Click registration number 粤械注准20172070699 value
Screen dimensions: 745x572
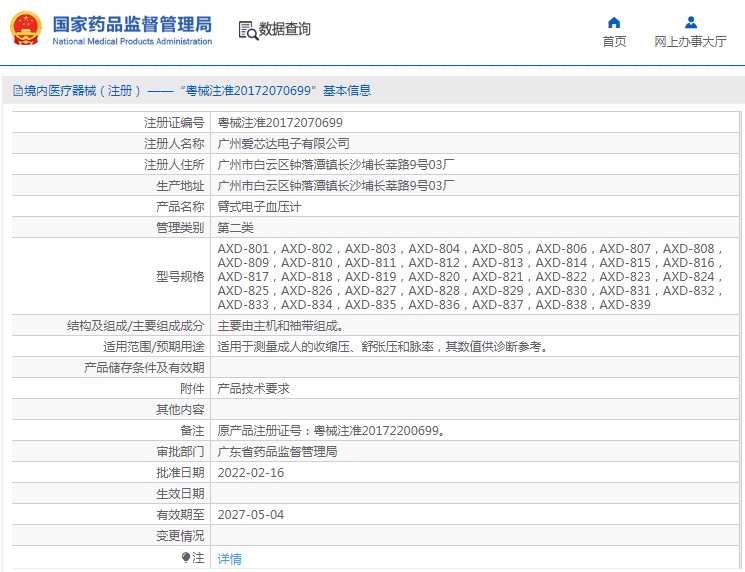pyautogui.click(x=280, y=123)
